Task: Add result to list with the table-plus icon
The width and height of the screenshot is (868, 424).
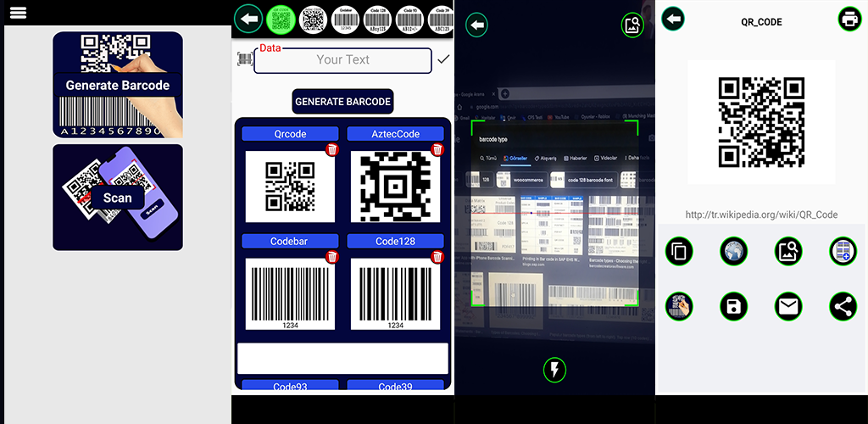Action: (843, 251)
